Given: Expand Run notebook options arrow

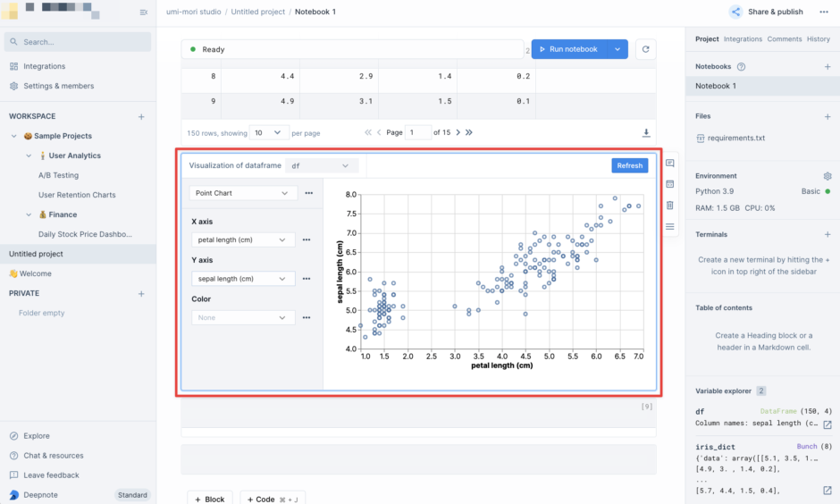Looking at the screenshot, I should pos(617,49).
